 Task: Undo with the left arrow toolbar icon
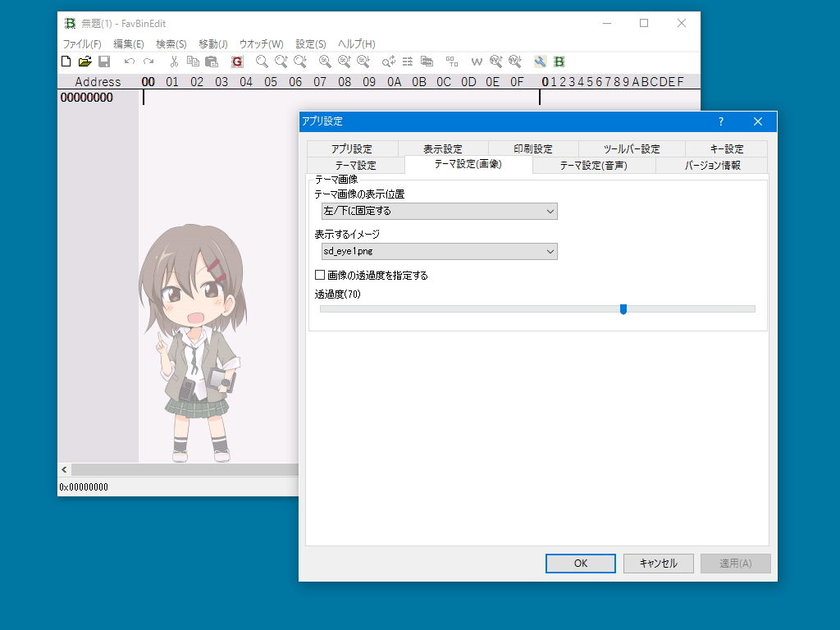128,62
